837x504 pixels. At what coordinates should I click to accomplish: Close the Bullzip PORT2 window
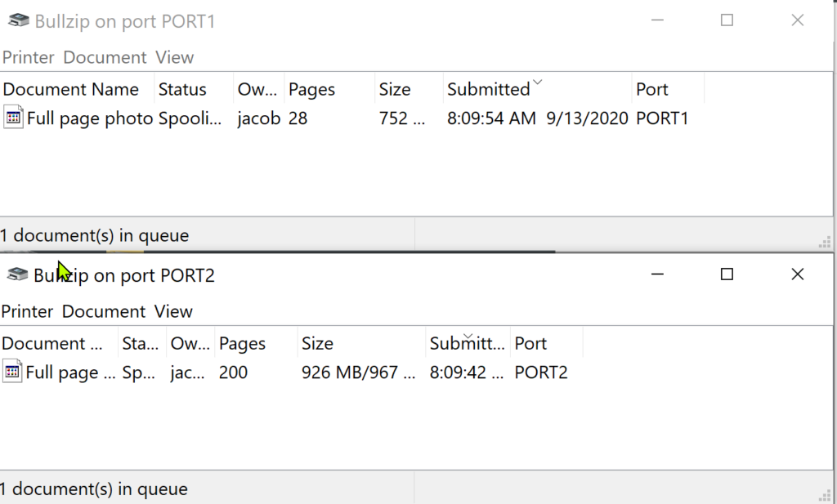coord(798,274)
